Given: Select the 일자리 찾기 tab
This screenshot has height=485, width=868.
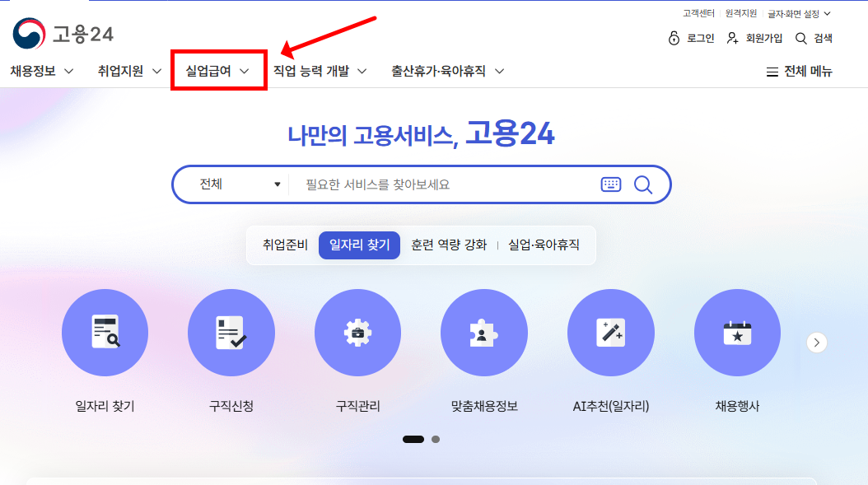Looking at the screenshot, I should click(x=359, y=245).
